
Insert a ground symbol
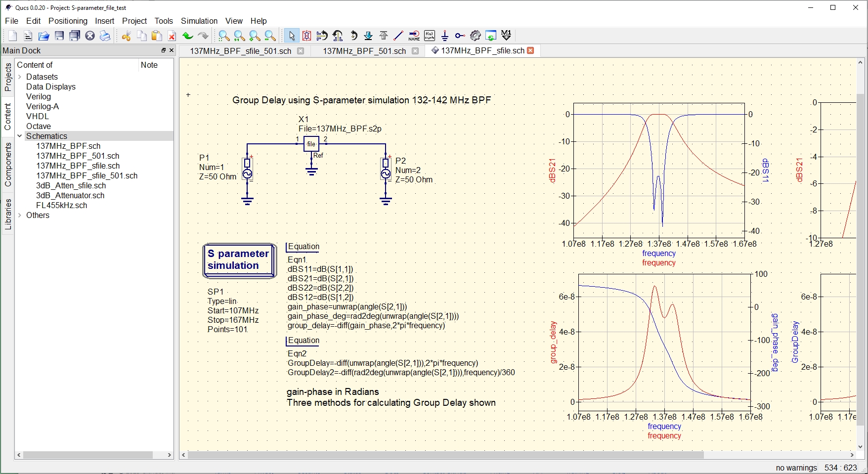(x=444, y=36)
